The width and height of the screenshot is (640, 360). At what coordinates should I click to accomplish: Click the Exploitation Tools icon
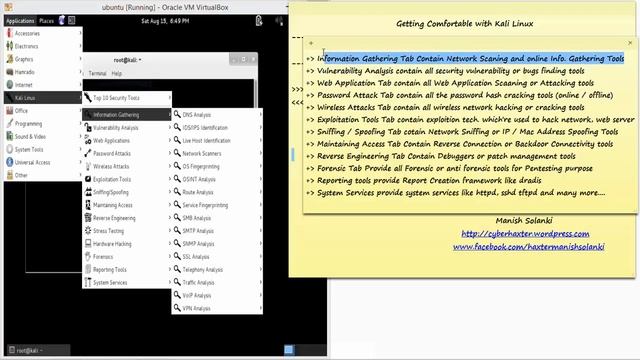[x=88, y=179]
